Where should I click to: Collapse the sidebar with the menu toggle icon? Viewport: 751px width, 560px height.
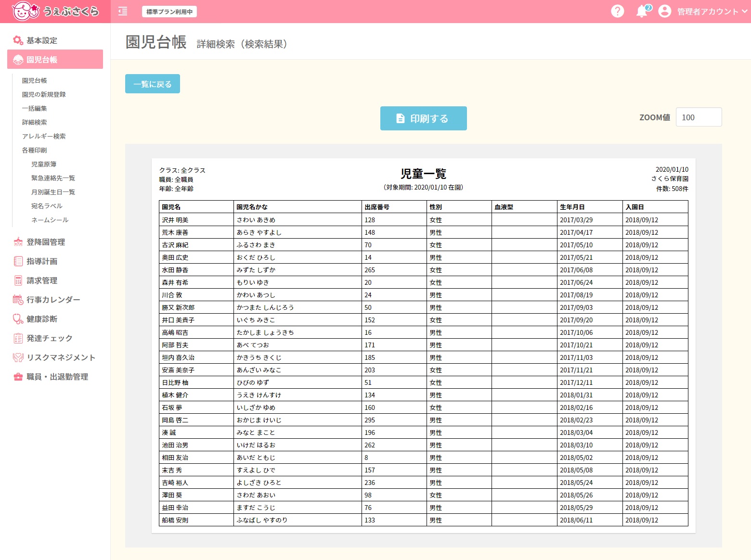coord(123,11)
